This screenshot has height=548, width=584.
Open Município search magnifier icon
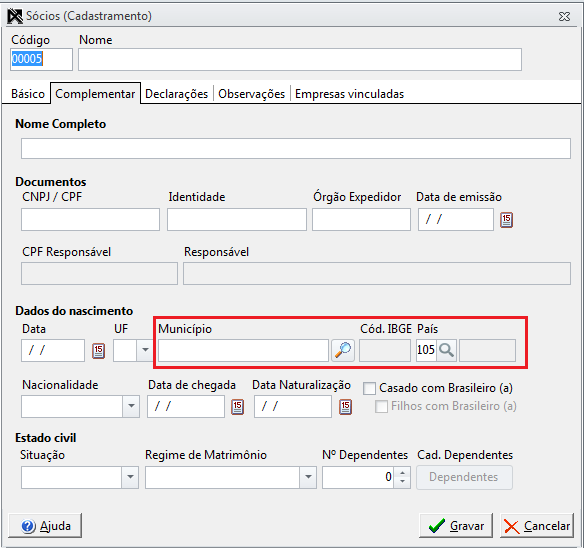343,350
